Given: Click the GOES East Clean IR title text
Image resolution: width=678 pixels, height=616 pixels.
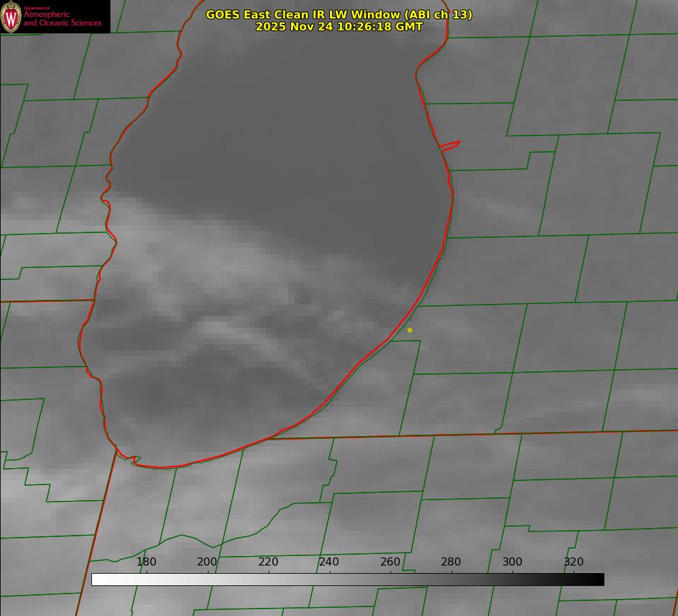Looking at the screenshot, I should (339, 14).
